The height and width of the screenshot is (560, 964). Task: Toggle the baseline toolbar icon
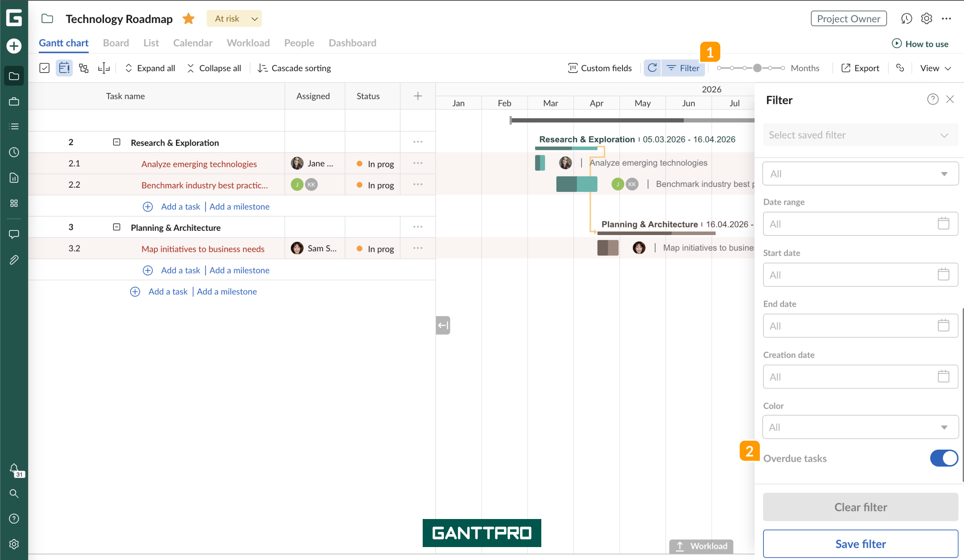point(104,68)
